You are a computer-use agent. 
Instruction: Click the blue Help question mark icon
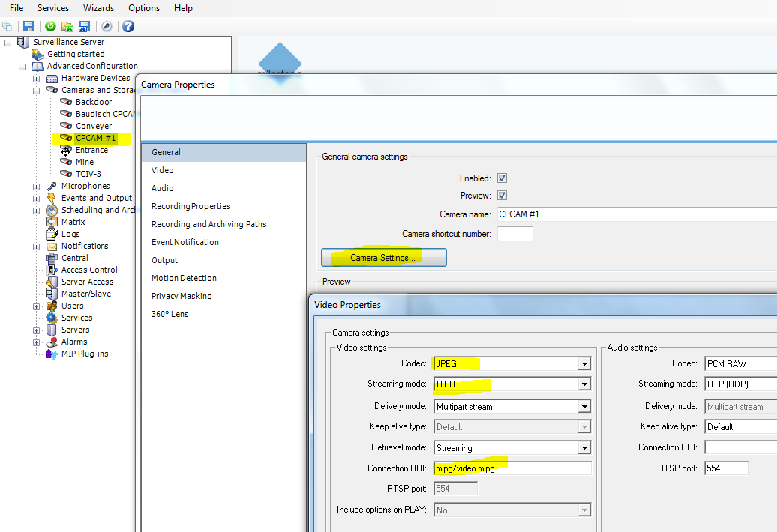tap(128, 26)
